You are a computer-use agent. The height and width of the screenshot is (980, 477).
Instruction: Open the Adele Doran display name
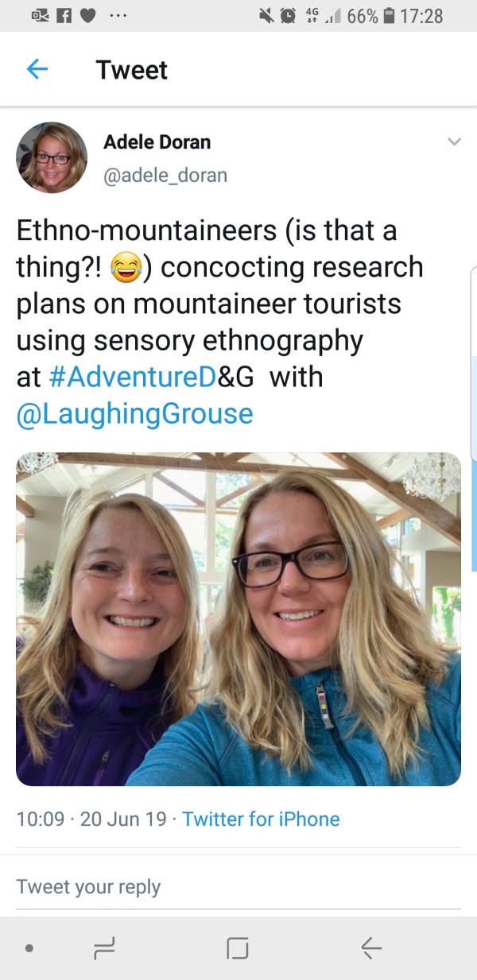pos(157,142)
